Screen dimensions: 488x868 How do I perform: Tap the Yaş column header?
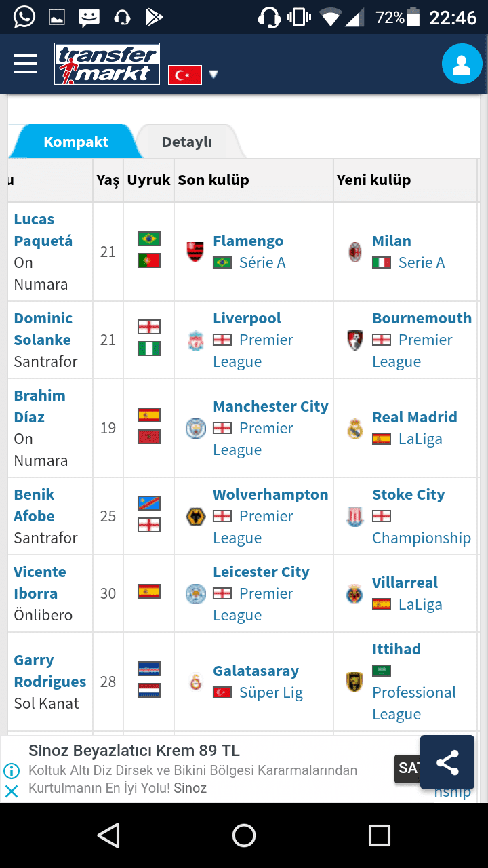[108, 180]
